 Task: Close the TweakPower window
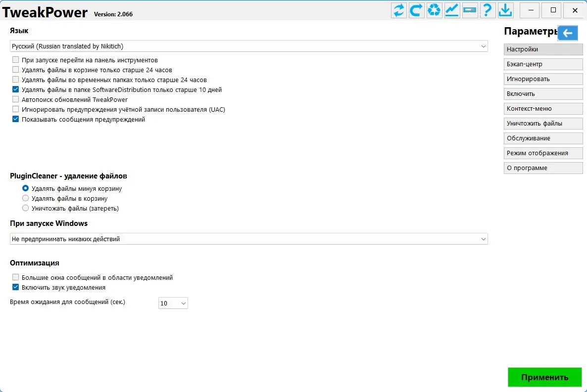tap(575, 10)
